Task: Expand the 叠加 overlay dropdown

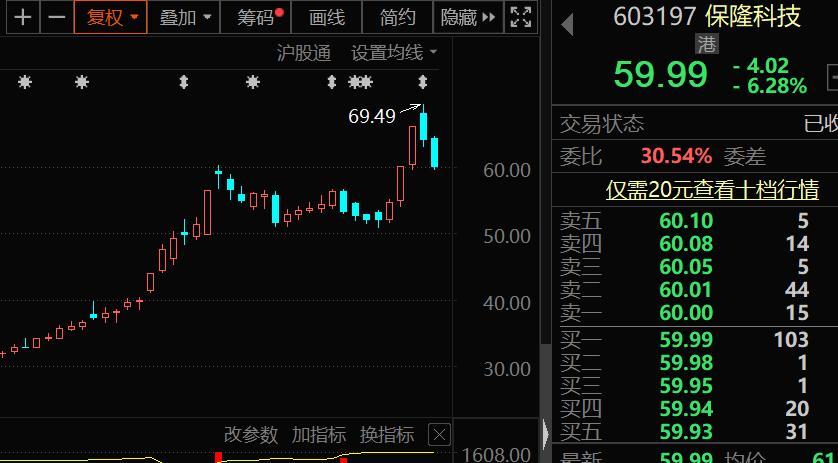Action: click(186, 17)
